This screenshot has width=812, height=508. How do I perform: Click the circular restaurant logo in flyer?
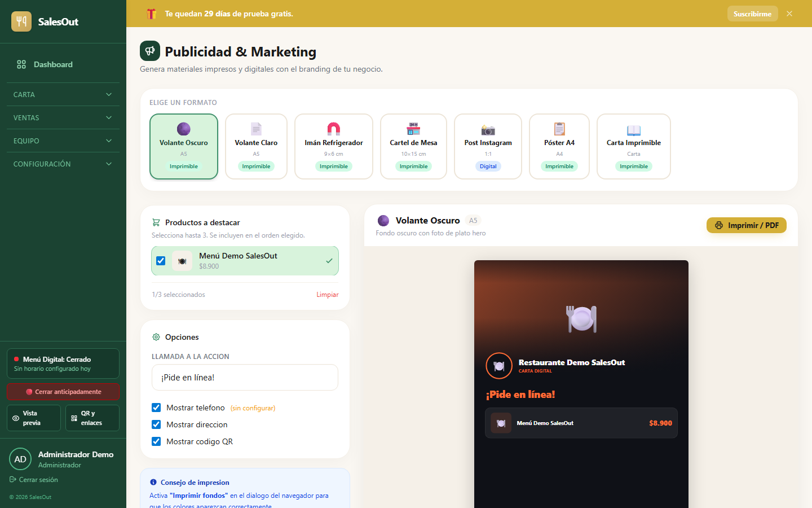[499, 366]
